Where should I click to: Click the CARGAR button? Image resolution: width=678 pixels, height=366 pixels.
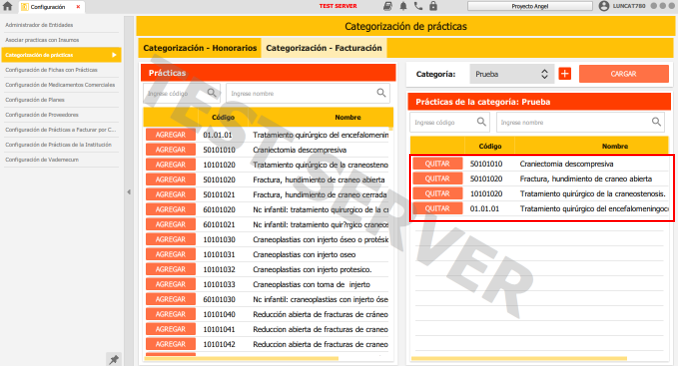coord(624,74)
